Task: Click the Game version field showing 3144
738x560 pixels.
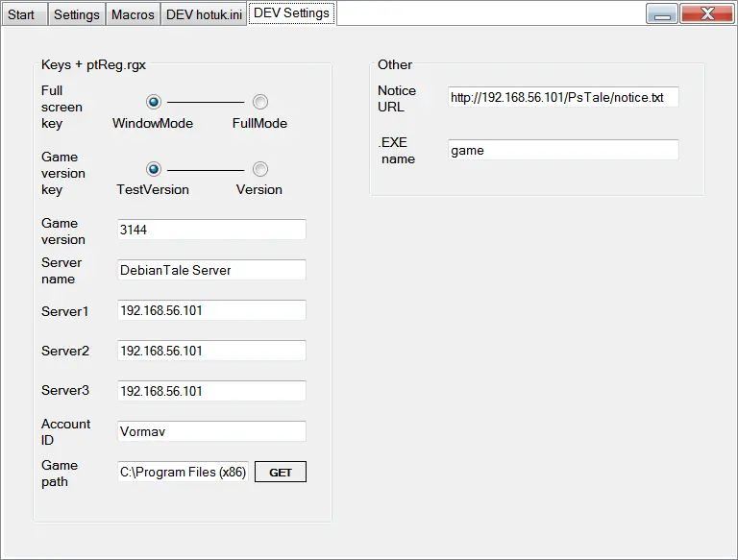Action: pos(211,230)
